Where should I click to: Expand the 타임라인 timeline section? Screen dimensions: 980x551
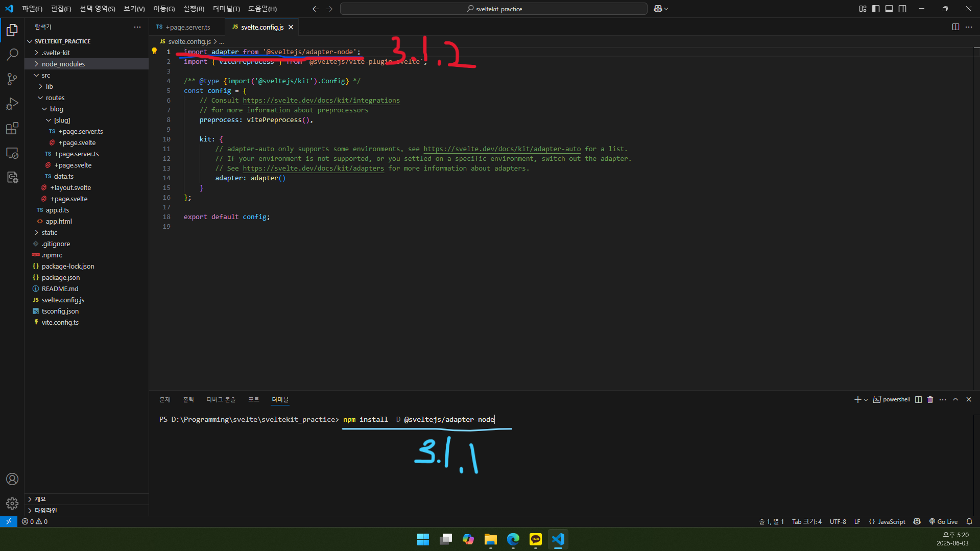click(87, 510)
